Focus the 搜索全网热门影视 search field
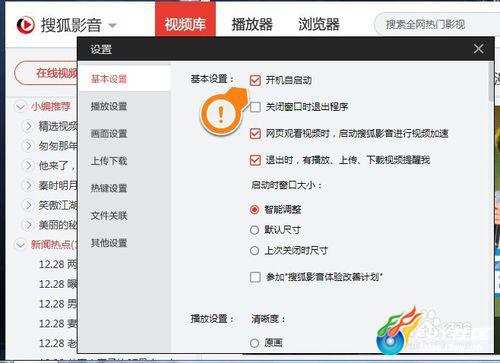This screenshot has width=500, height=363. (x=437, y=24)
